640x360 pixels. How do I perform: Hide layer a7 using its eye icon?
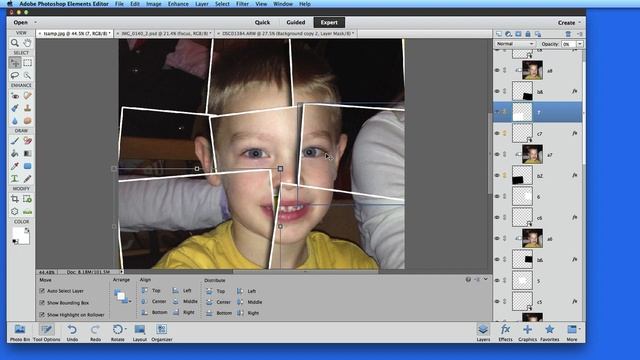pyautogui.click(x=497, y=154)
